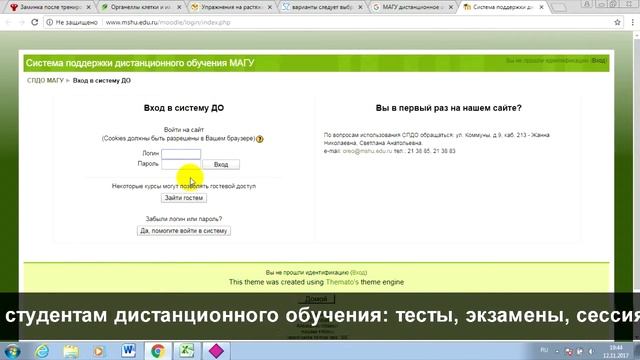The width and height of the screenshot is (640, 360).
Task: Click the taskbar clock and date
Action: (x=616, y=351)
